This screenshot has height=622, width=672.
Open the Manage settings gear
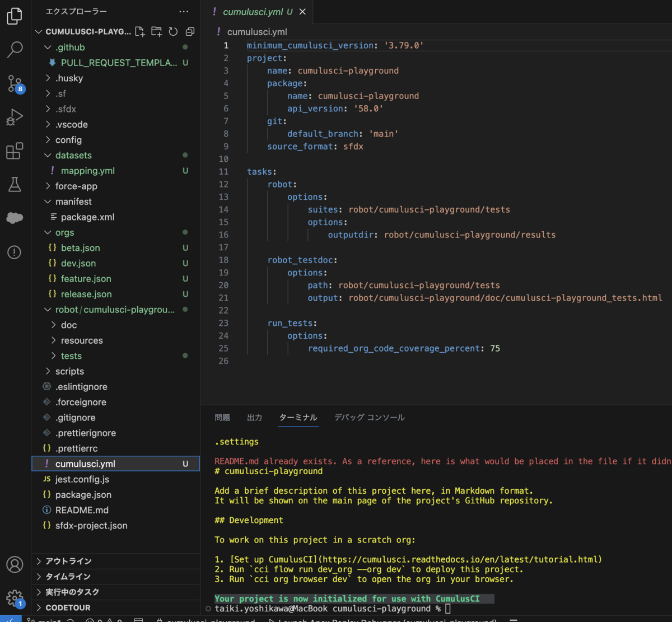(x=15, y=598)
